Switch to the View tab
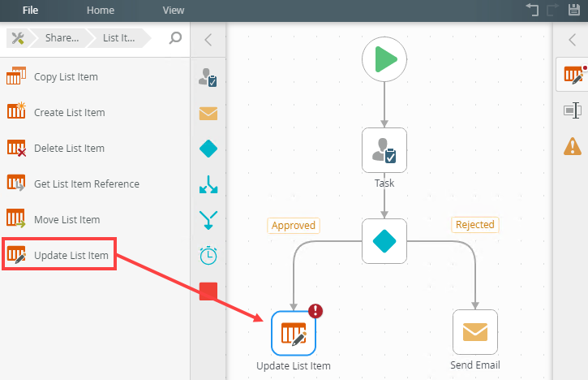 (174, 10)
